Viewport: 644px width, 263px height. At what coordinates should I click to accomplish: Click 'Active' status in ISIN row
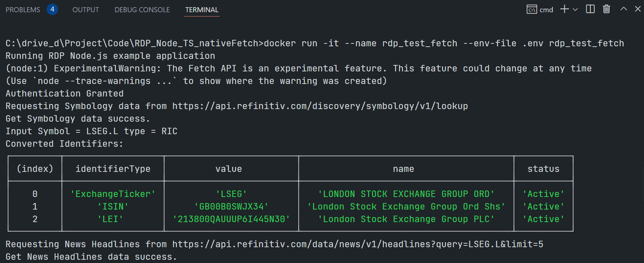coord(544,207)
